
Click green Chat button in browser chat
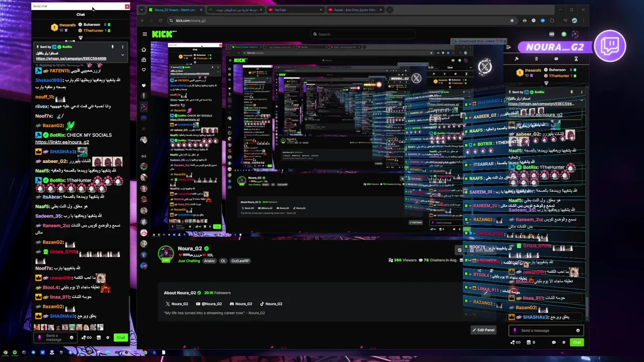[577, 342]
